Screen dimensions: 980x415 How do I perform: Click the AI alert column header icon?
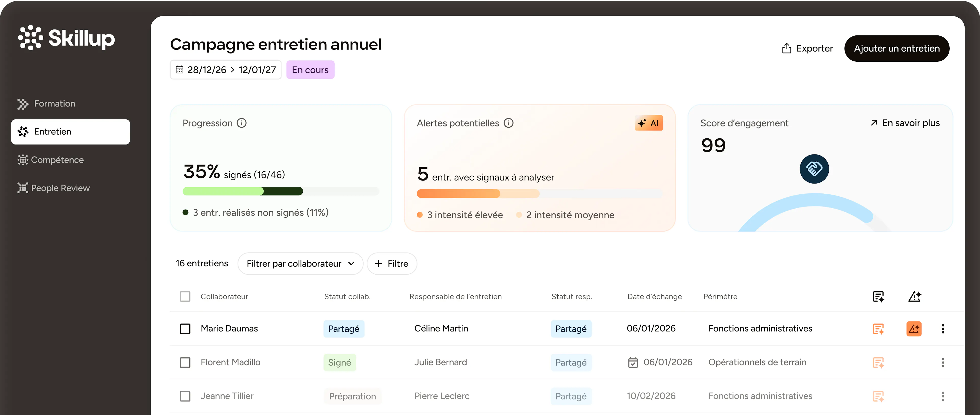[915, 297]
